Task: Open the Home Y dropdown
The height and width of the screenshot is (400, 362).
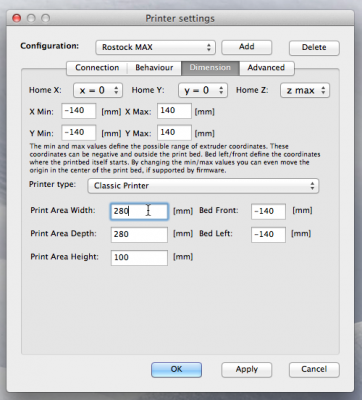Action: pyautogui.click(x=203, y=90)
